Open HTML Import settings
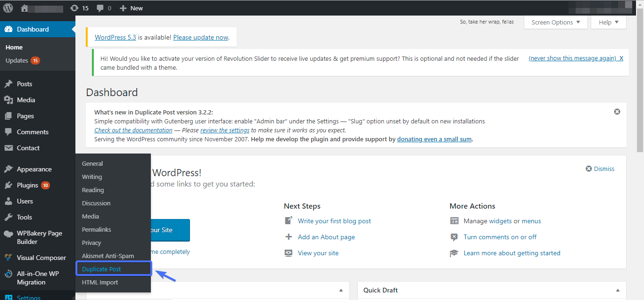 (x=100, y=282)
